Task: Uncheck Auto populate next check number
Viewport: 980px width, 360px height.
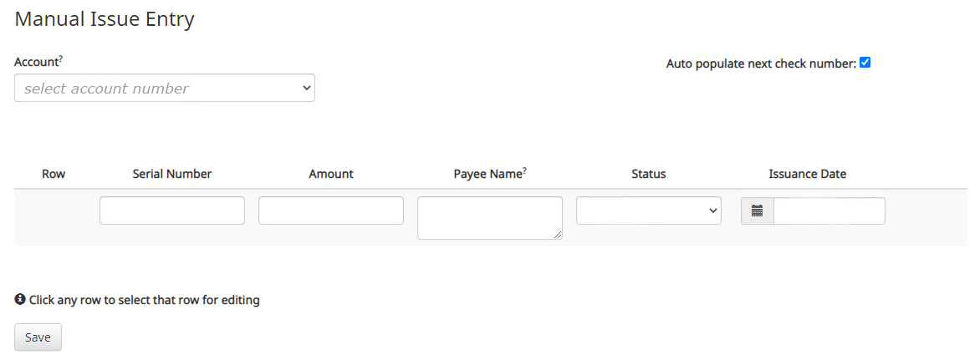Action: tap(865, 63)
